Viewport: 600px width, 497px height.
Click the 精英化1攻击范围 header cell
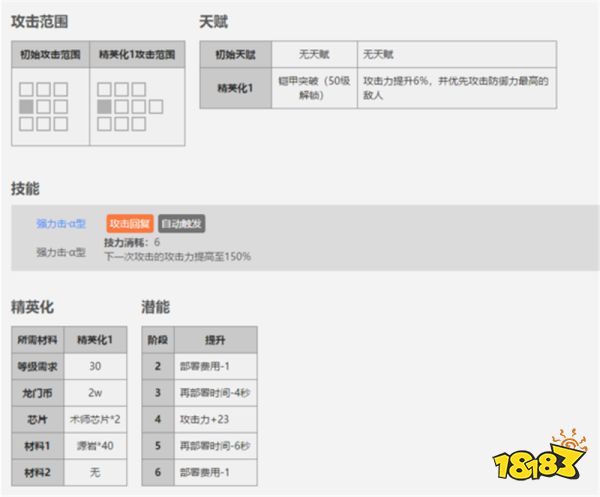(138, 54)
